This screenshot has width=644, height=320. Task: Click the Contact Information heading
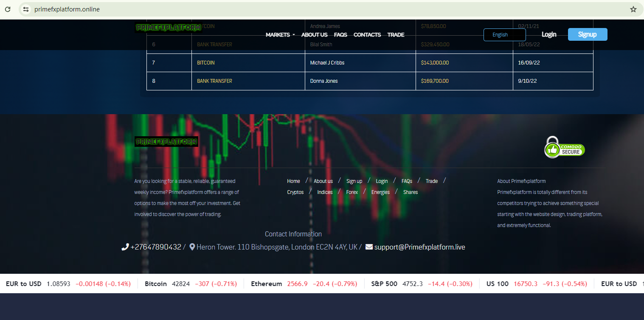tap(293, 234)
